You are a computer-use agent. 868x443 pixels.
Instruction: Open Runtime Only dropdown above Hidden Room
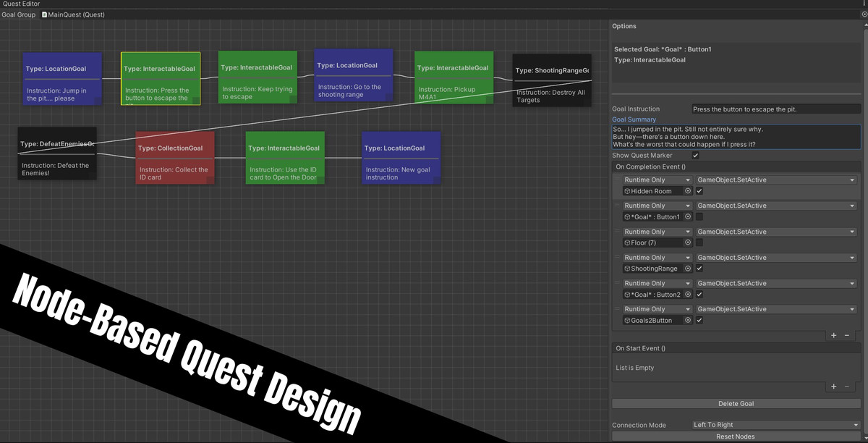coord(656,180)
